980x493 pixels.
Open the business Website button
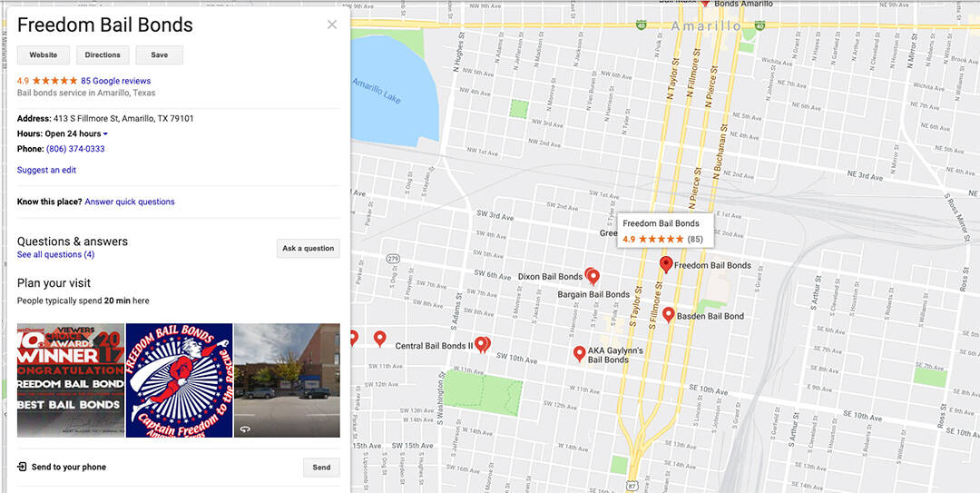click(x=44, y=55)
